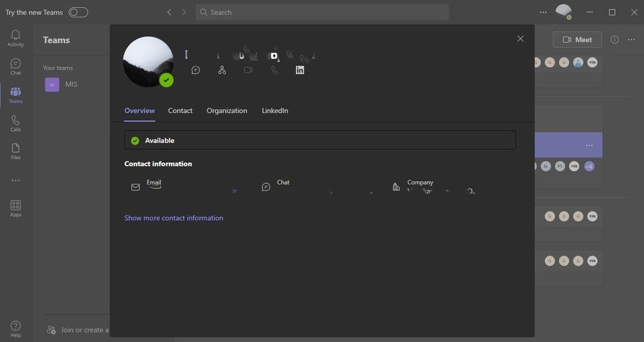This screenshot has height=342, width=644.
Task: Click the SL participant avatar
Action: pos(545,166)
